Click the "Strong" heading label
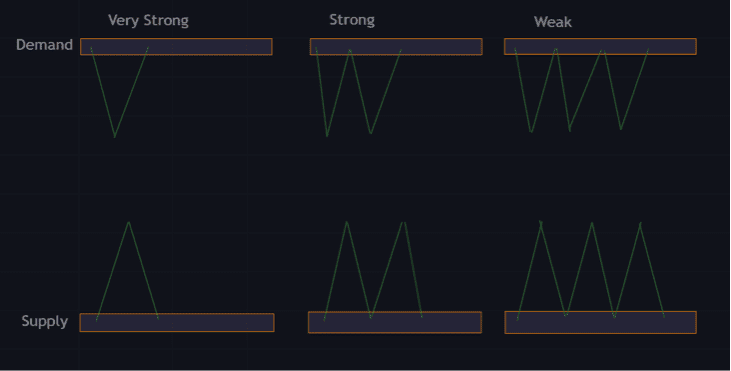This screenshot has width=731, height=371. pos(352,20)
